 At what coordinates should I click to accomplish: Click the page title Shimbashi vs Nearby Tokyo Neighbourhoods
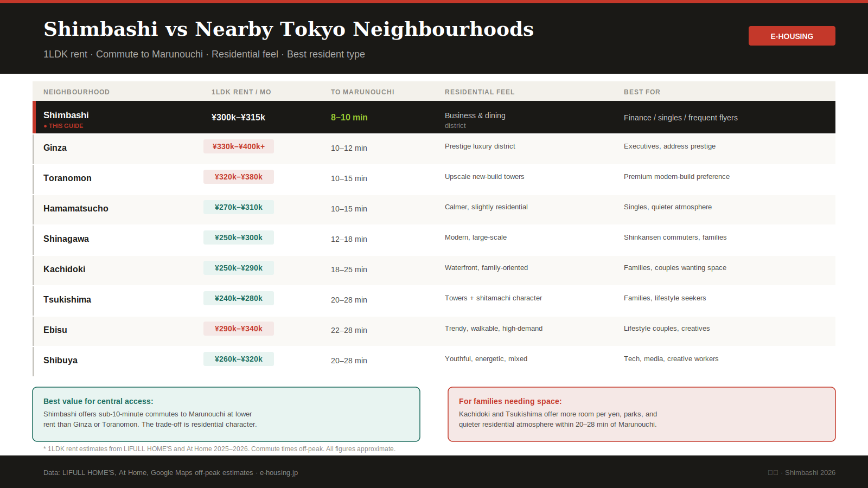click(x=289, y=29)
